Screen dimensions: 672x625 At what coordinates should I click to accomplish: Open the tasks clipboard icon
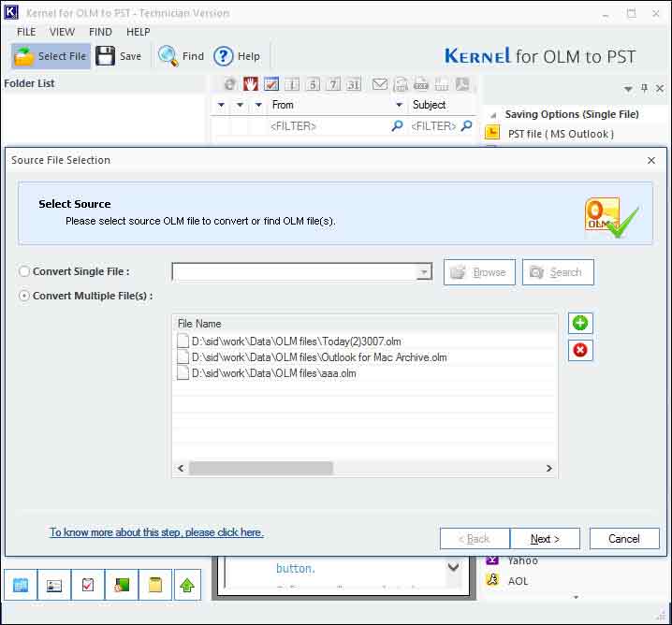click(88, 585)
